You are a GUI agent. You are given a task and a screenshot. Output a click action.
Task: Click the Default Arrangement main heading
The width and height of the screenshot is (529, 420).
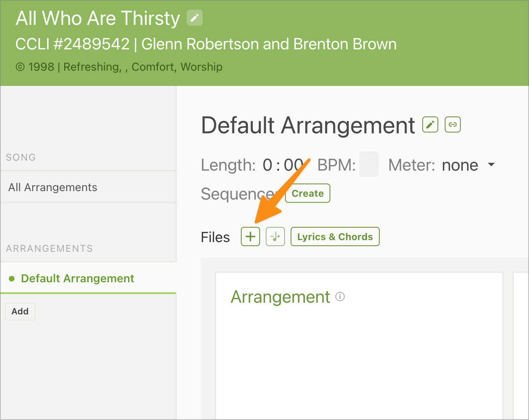tap(308, 125)
